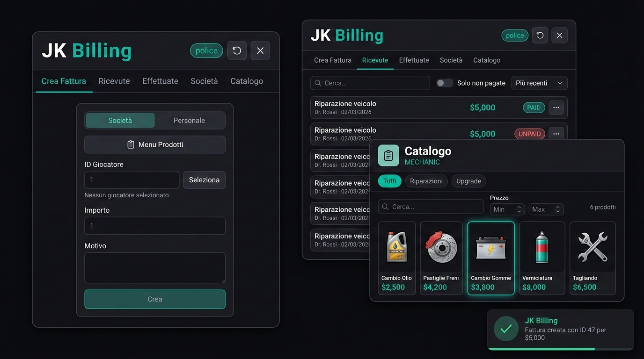Click the Seleziona button for ID Giocatore
The width and height of the screenshot is (644, 359).
pyautogui.click(x=204, y=179)
